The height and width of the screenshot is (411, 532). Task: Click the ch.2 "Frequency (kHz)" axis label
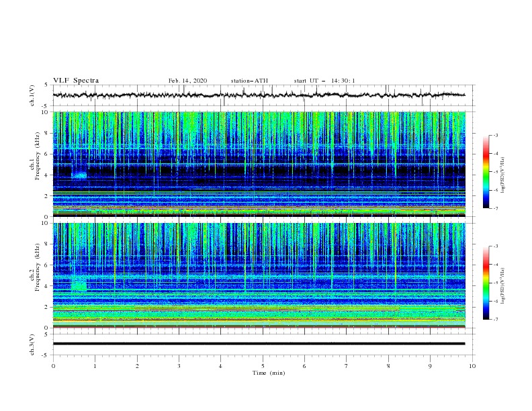tap(38, 267)
